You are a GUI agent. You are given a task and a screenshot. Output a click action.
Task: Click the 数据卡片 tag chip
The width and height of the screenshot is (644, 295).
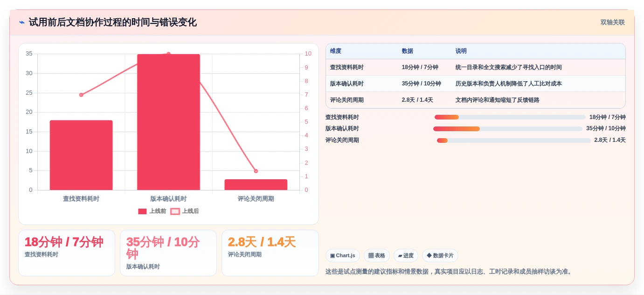point(440,255)
